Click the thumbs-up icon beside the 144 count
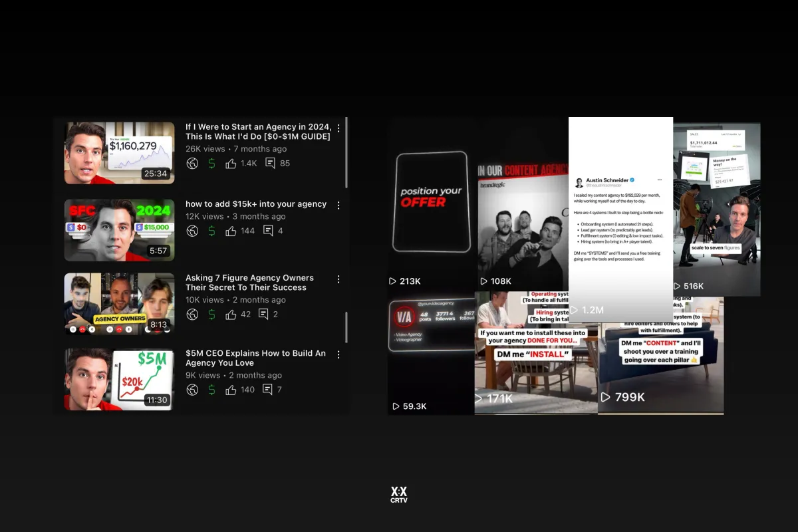Screen dimensions: 798x532 (231, 231)
